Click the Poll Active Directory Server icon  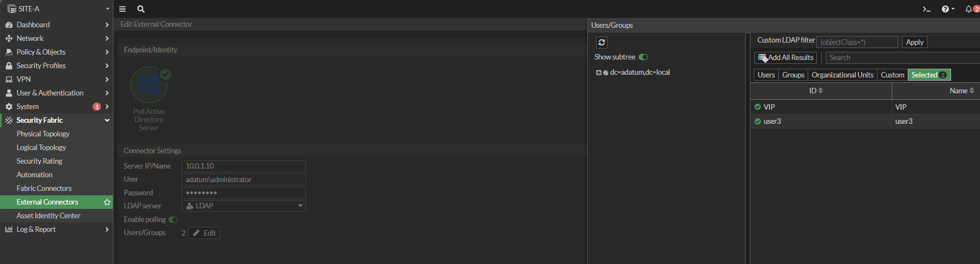[149, 86]
